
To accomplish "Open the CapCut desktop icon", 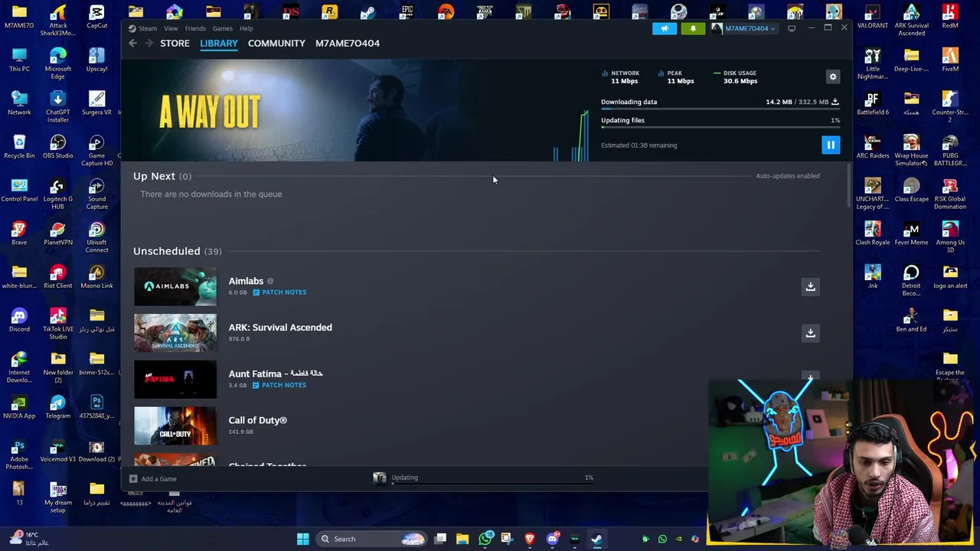I will click(x=96, y=17).
